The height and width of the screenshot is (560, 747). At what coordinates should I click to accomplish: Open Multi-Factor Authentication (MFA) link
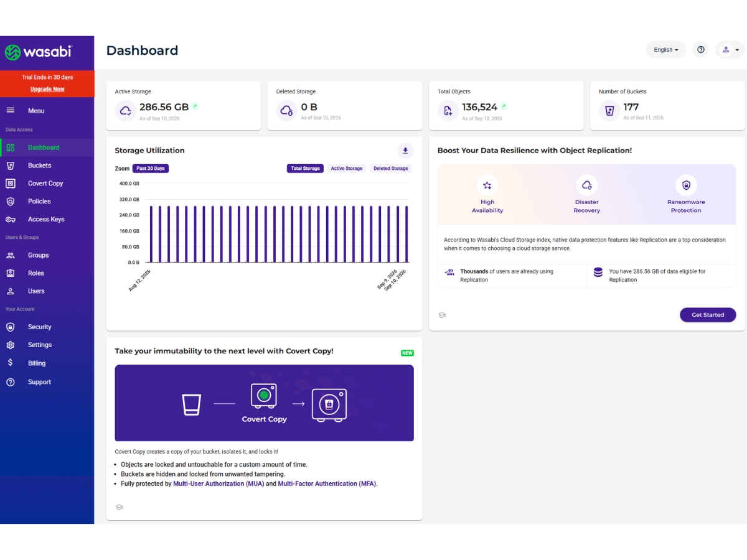tap(327, 483)
